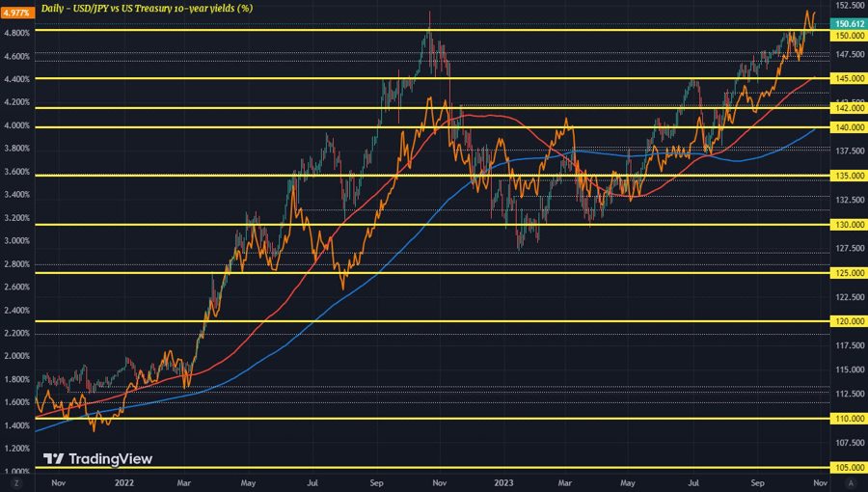The height and width of the screenshot is (492, 868).
Task: Click the 1.400% yield axis value
Action: click(x=16, y=425)
